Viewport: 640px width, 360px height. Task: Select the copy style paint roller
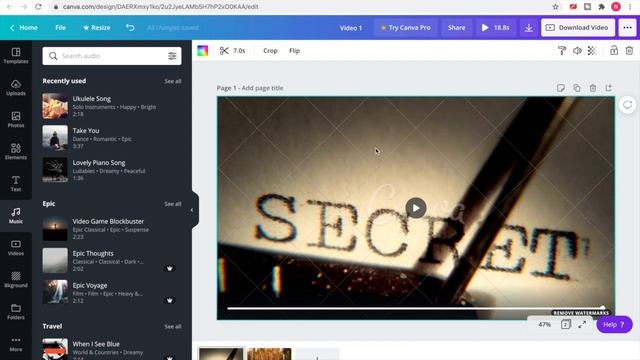562,51
